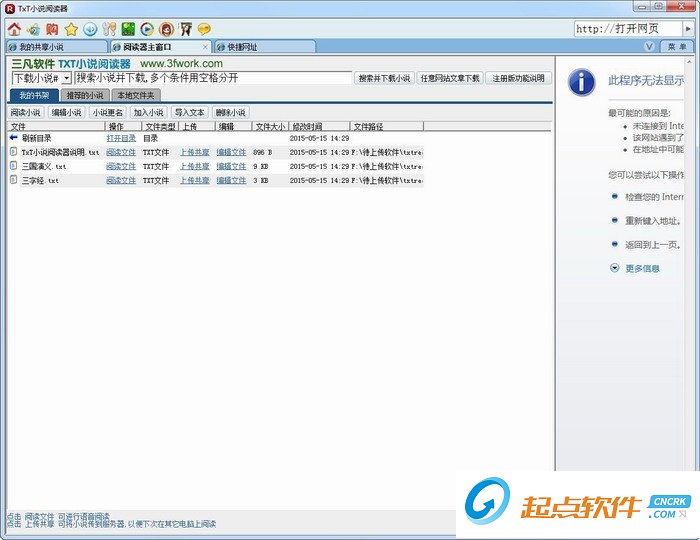This screenshot has width=700, height=540.
Task: Select the 推荐的小说 tab
Action: point(85,95)
